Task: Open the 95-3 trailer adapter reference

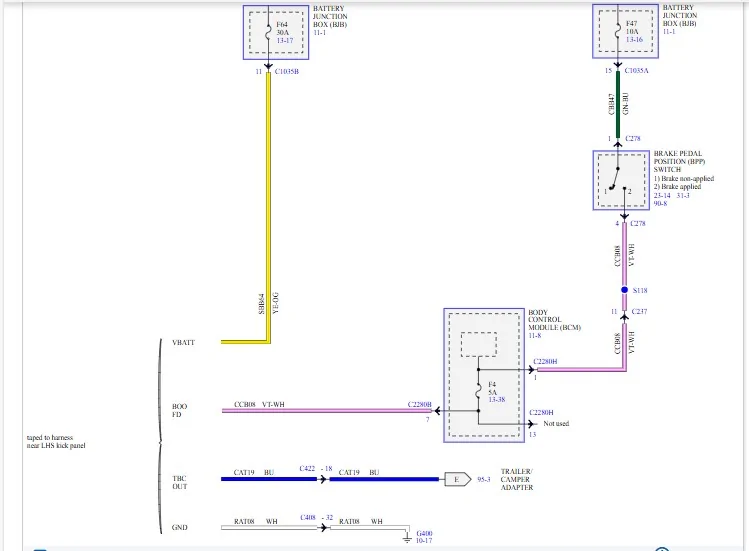Action: pos(484,479)
